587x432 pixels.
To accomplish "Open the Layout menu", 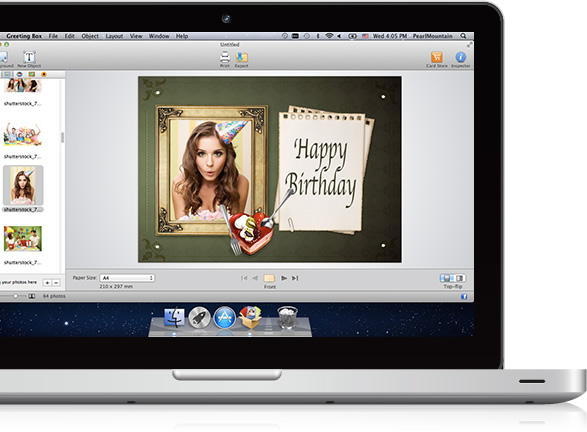I will [114, 36].
